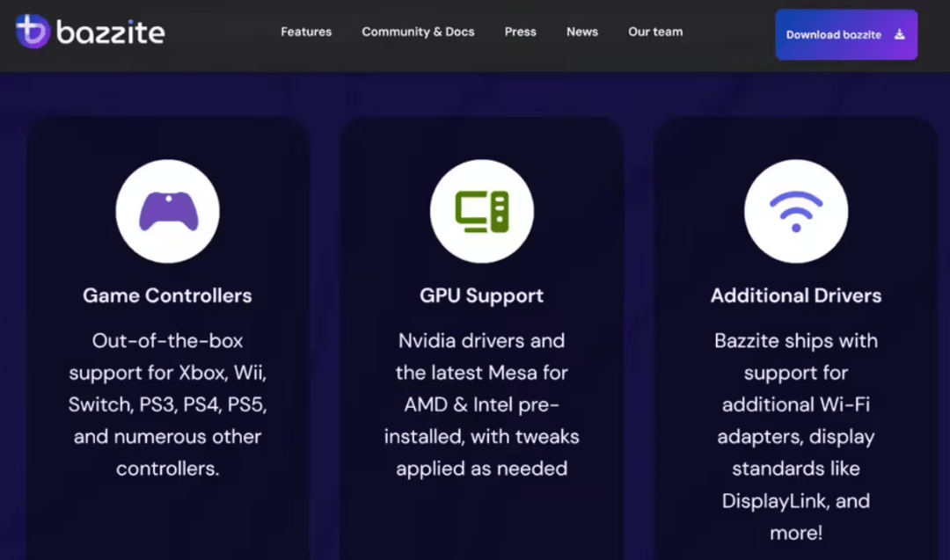
Task: Select the Game Controllers heading
Action: pyautogui.click(x=167, y=296)
